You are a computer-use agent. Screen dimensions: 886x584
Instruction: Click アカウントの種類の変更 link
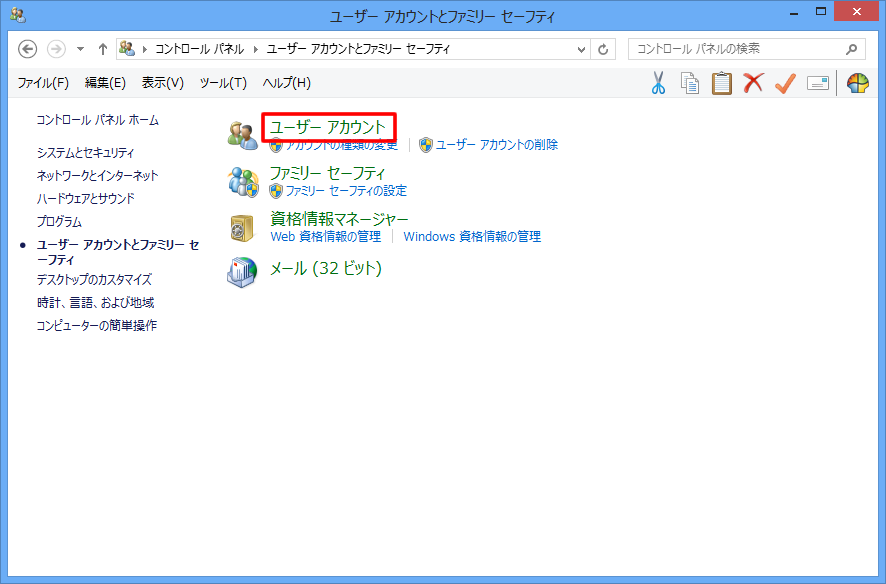coord(341,145)
